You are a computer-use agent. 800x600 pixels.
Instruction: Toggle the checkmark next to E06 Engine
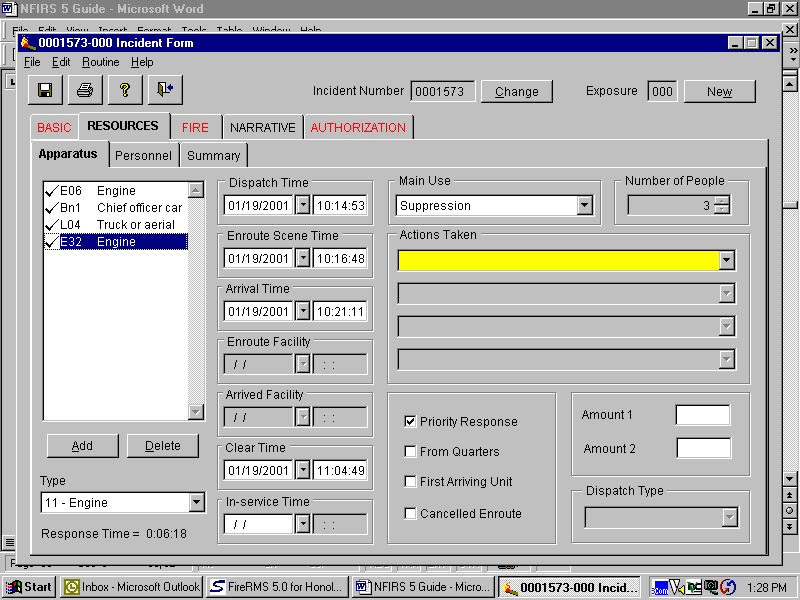[51, 191]
